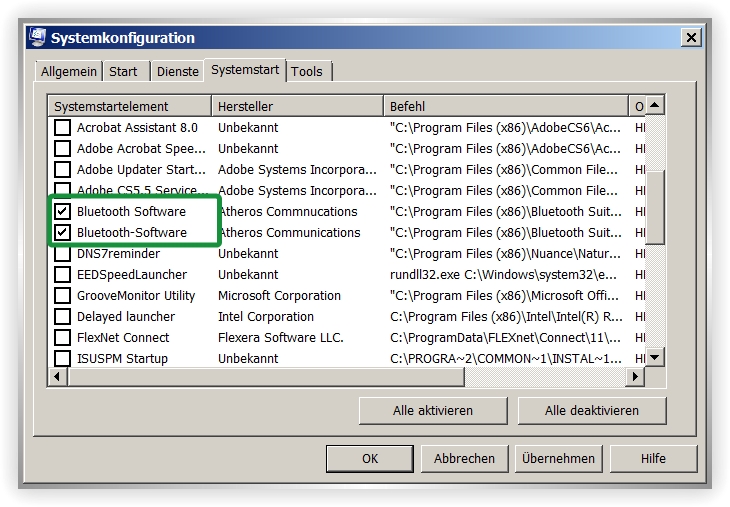Close the Systemkonfiguration dialog
The width and height of the screenshot is (730, 507).
click(x=690, y=38)
